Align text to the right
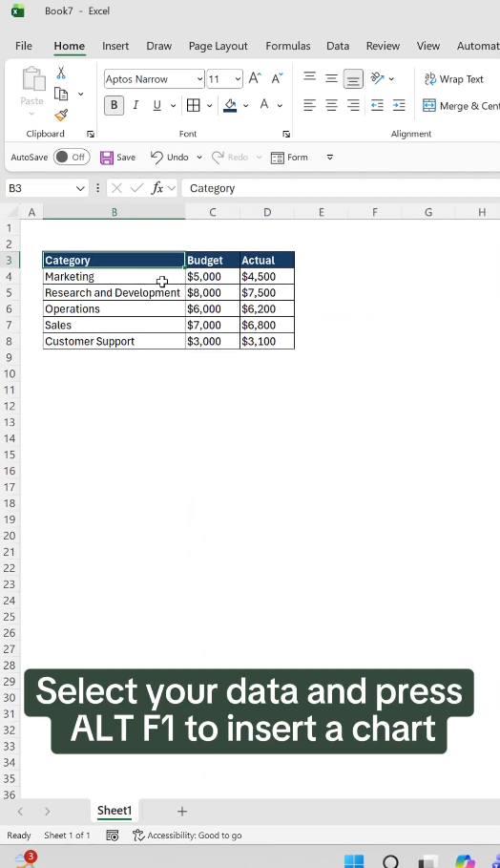Screen dimensions: 500x868 tap(353, 105)
